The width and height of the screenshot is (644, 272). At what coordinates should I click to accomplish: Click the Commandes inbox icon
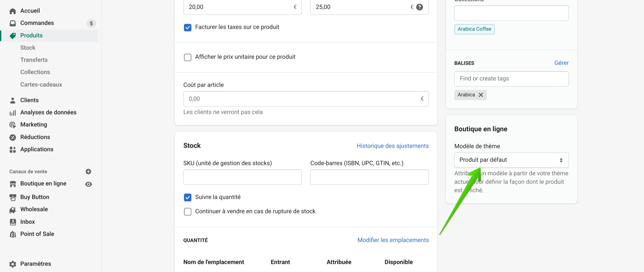[x=13, y=23]
